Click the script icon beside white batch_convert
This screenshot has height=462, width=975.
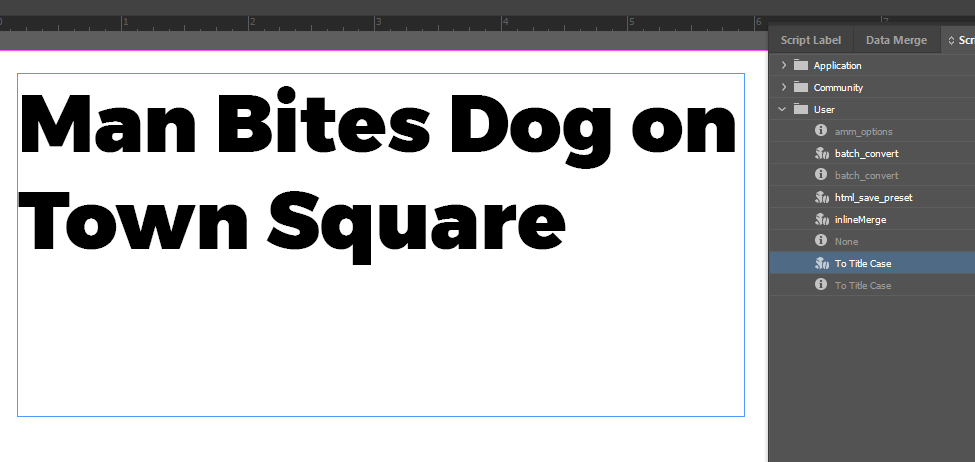821,153
